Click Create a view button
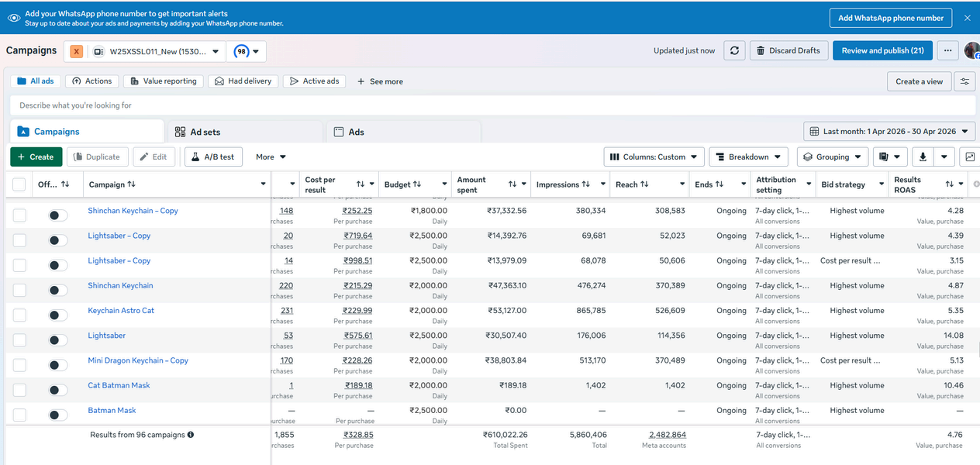The width and height of the screenshot is (980, 465). point(920,81)
